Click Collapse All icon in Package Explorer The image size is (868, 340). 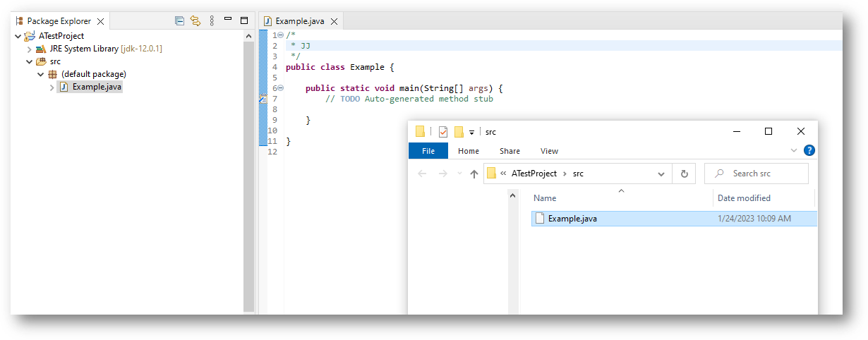(x=180, y=21)
